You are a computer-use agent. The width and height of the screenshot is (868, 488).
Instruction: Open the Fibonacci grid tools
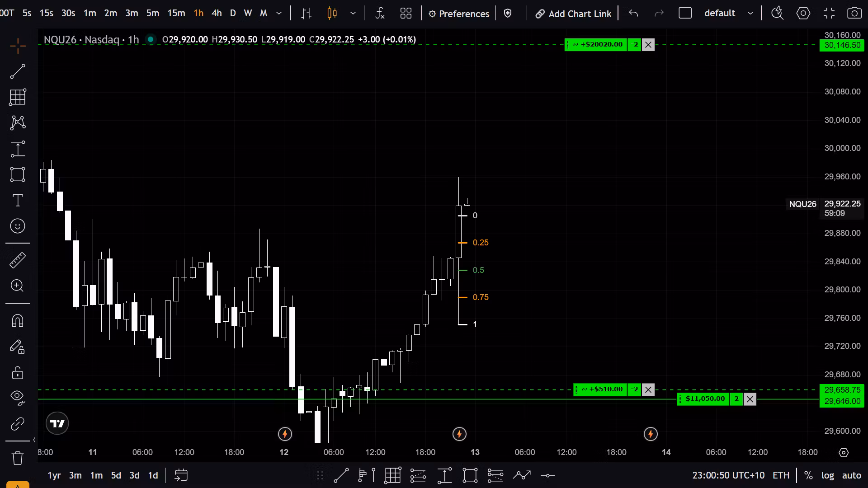coord(18,97)
